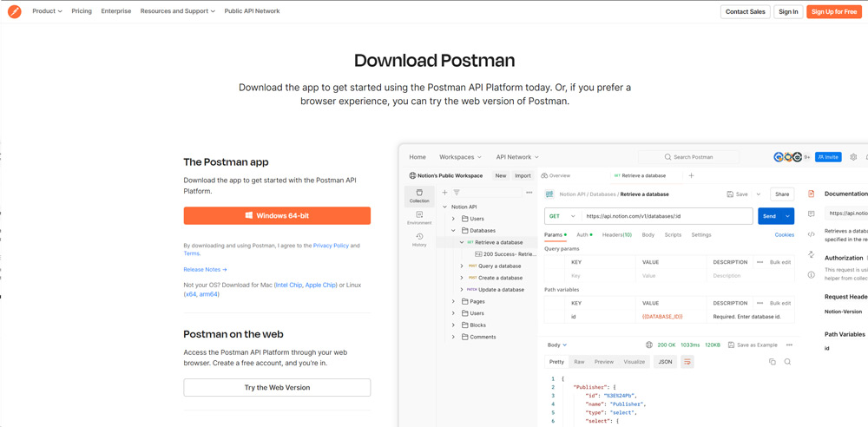Click the search response magnifier icon
The image size is (868, 427).
[x=787, y=362]
